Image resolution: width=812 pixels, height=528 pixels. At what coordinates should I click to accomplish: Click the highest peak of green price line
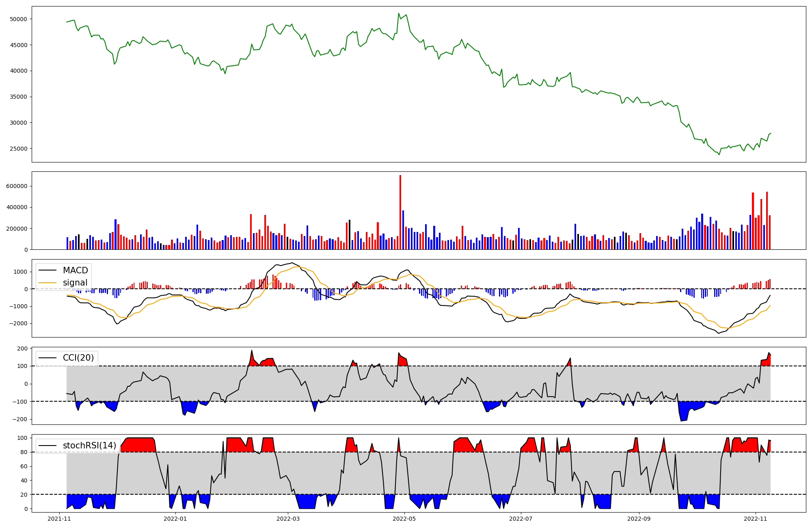399,13
